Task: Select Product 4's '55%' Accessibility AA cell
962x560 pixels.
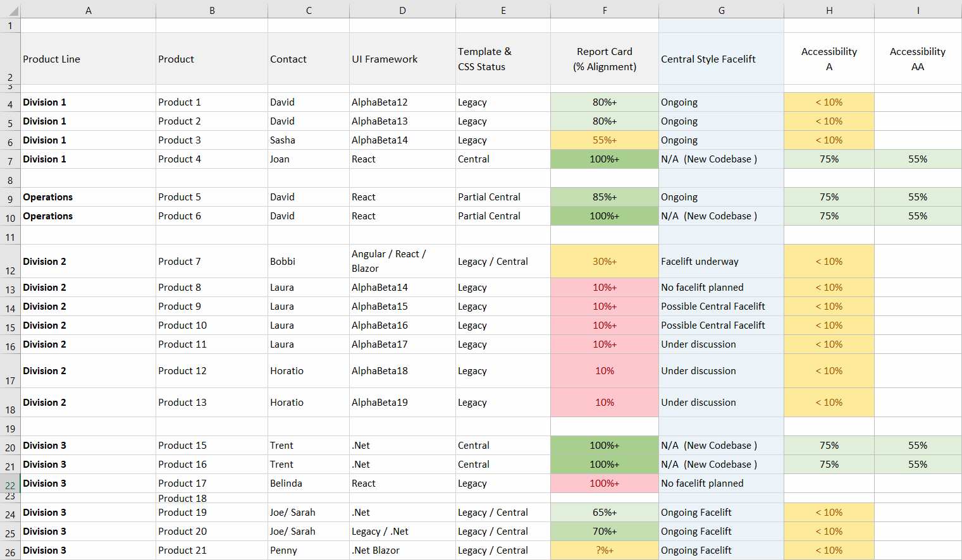Action: [918, 159]
